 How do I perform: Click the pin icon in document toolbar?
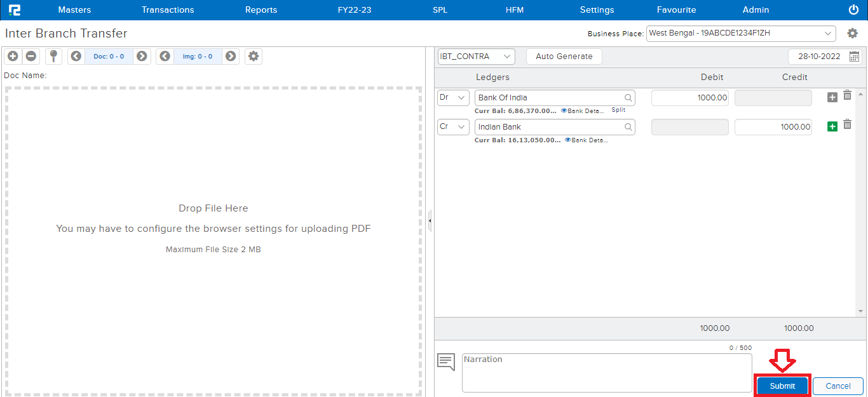53,57
